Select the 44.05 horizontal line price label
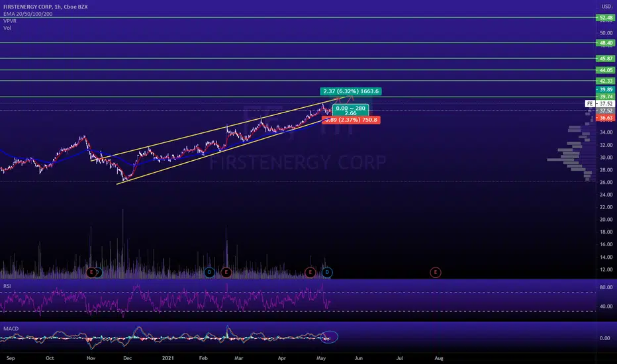The height and width of the screenshot is (364, 617). [606, 70]
